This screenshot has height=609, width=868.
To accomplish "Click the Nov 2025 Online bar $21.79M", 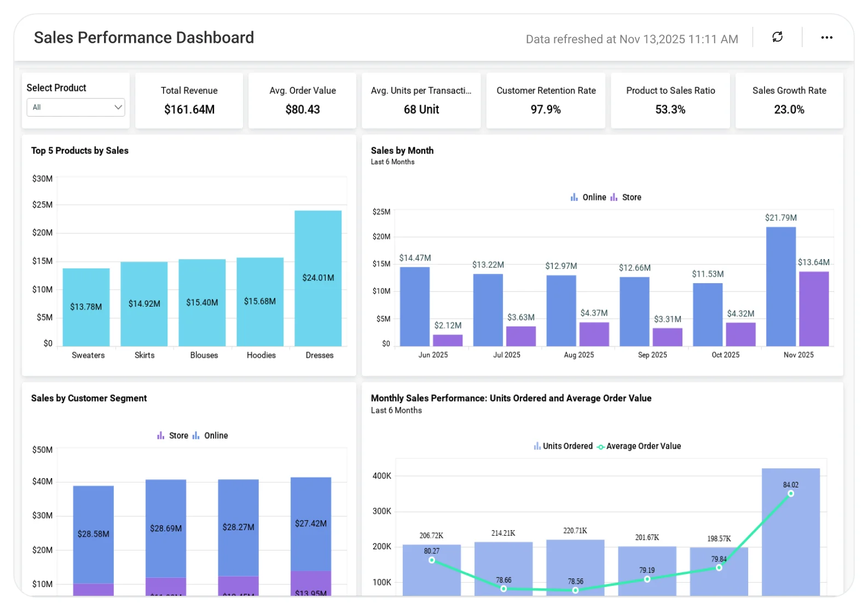I will (781, 286).
